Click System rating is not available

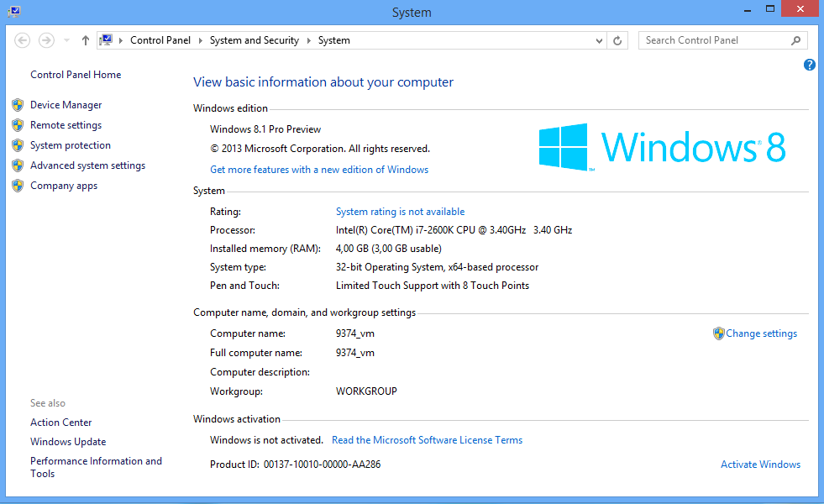click(x=400, y=211)
